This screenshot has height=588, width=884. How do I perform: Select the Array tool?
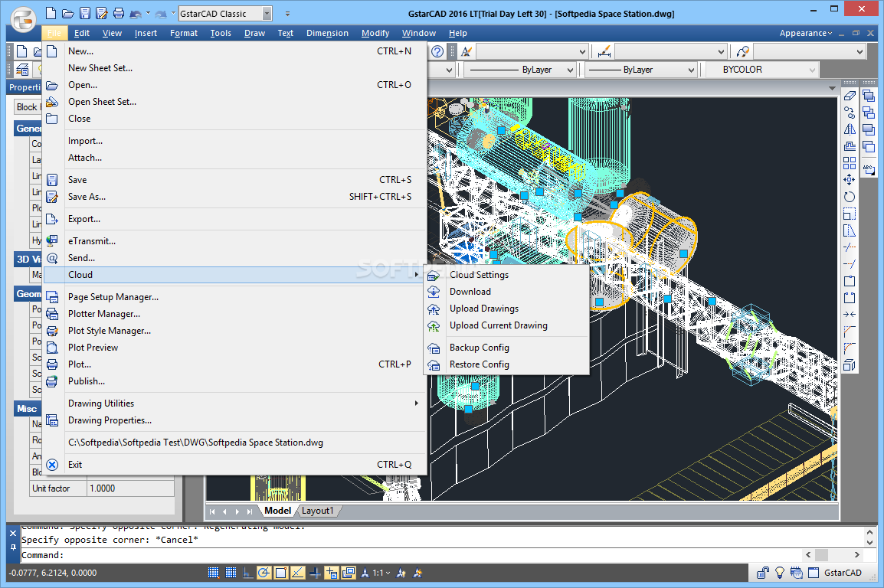click(850, 163)
